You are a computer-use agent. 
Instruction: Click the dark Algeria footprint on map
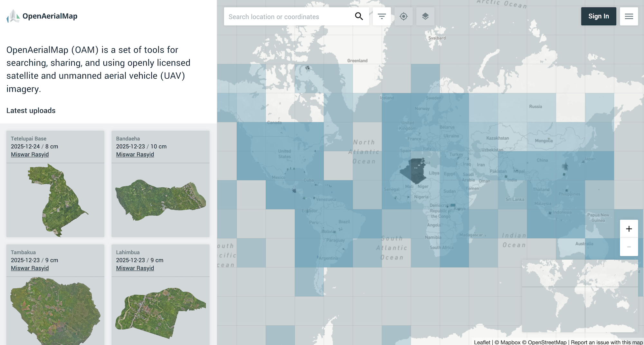[414, 171]
